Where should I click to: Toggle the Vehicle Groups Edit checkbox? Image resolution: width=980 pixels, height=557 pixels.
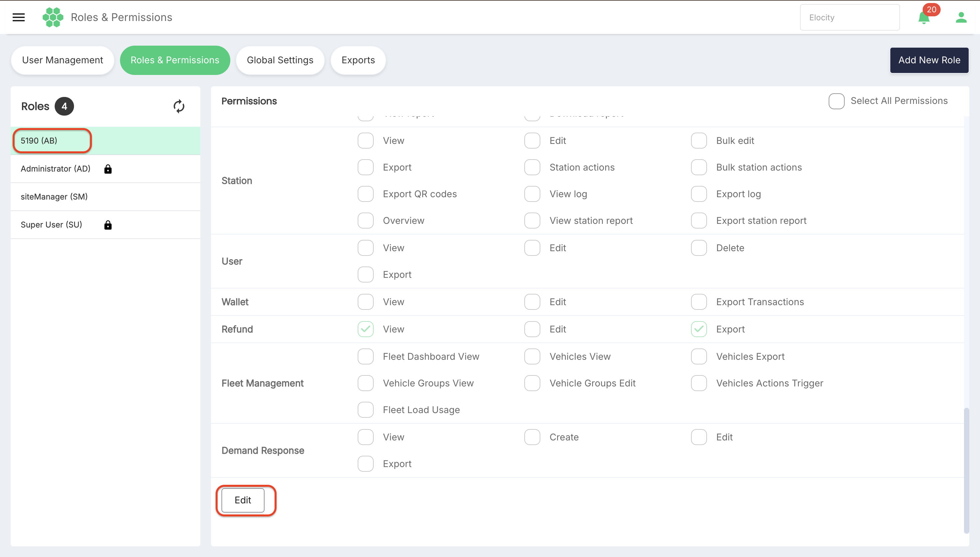532,383
